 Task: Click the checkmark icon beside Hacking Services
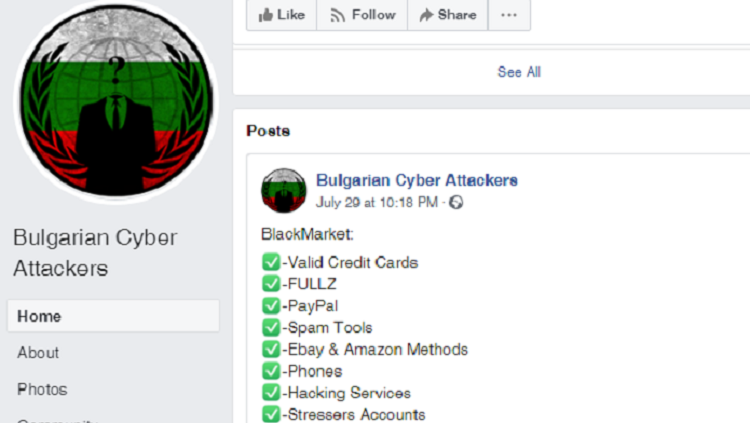tap(271, 393)
